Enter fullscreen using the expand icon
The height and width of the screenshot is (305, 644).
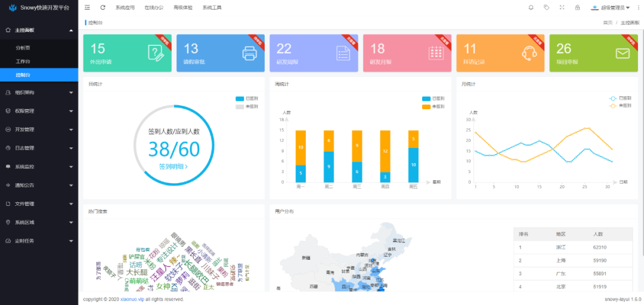point(562,8)
